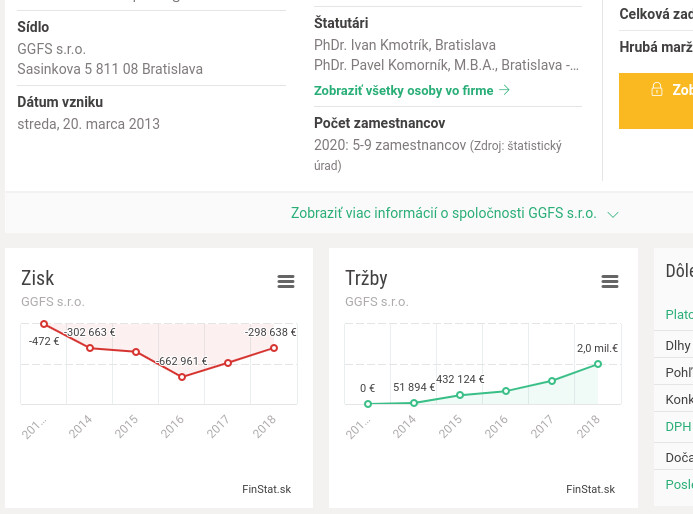
Task: Select the 2018 data point on Zisk chart
Action: (274, 348)
